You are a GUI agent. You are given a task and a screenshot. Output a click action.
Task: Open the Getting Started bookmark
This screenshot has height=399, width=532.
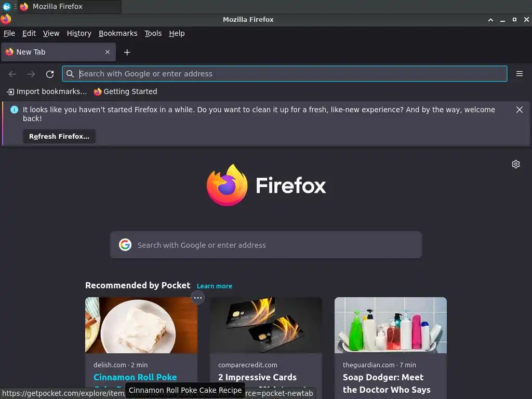[x=126, y=91]
